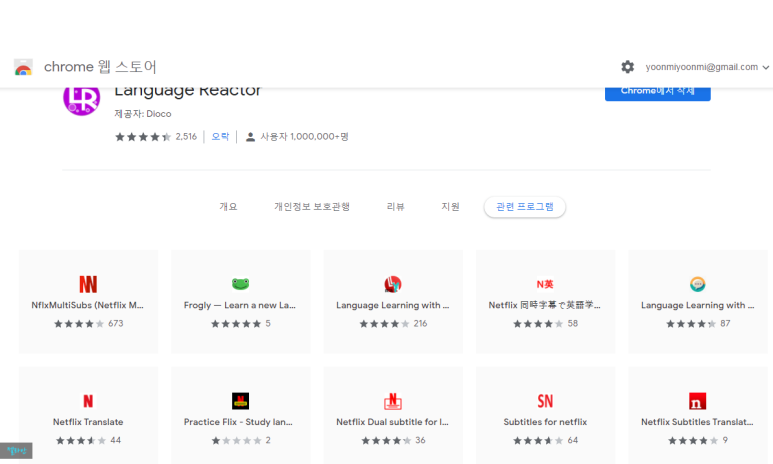The height and width of the screenshot is (464, 773).
Task: Open the Subtitles for netflix title
Action: click(x=545, y=422)
